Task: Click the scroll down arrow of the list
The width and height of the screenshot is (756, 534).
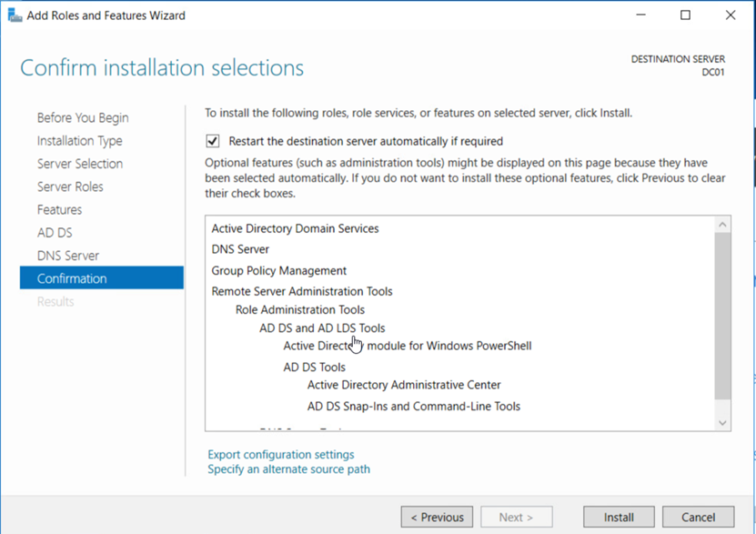Action: tap(722, 423)
